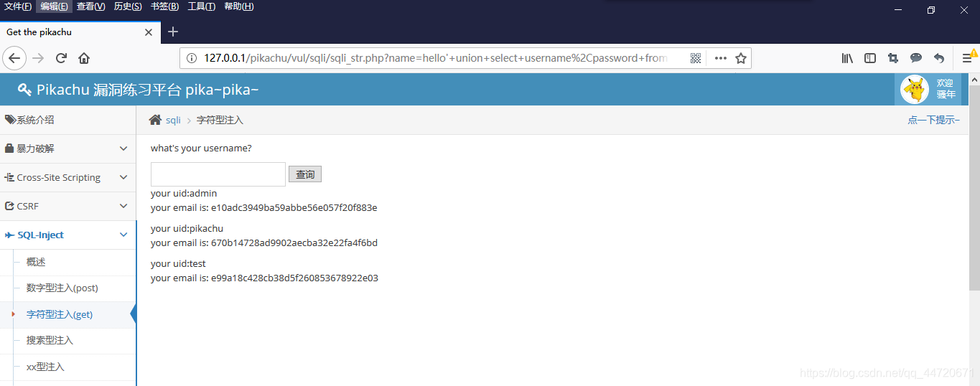Open 历史(S) menu
980x386 pixels.
[128, 6]
